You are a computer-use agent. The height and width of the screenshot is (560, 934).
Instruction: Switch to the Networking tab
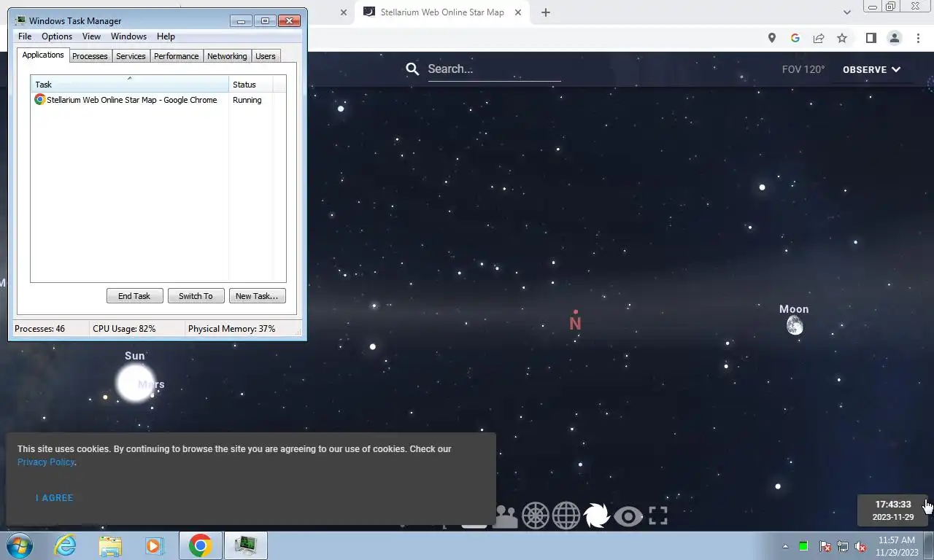227,56
